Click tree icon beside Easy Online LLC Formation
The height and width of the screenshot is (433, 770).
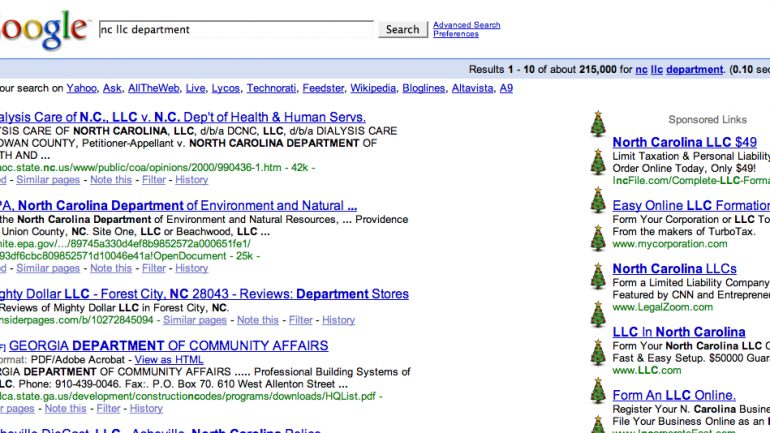click(x=598, y=200)
